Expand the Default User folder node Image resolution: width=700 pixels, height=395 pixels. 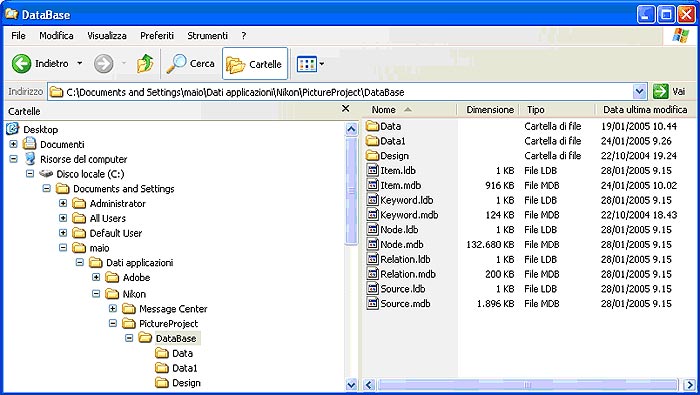click(x=63, y=233)
